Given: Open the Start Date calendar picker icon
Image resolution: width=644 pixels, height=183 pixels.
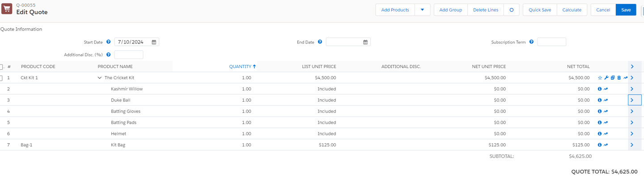Looking at the screenshot, I should (154, 42).
